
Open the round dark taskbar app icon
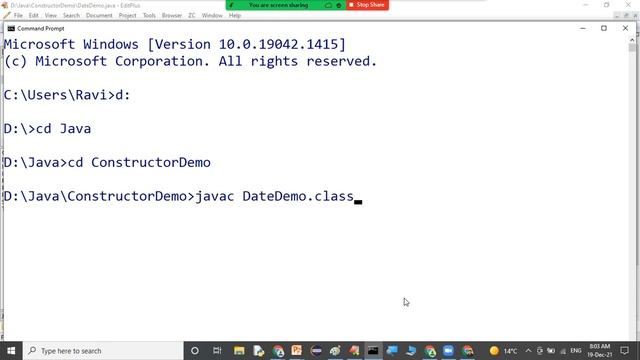pos(316,351)
